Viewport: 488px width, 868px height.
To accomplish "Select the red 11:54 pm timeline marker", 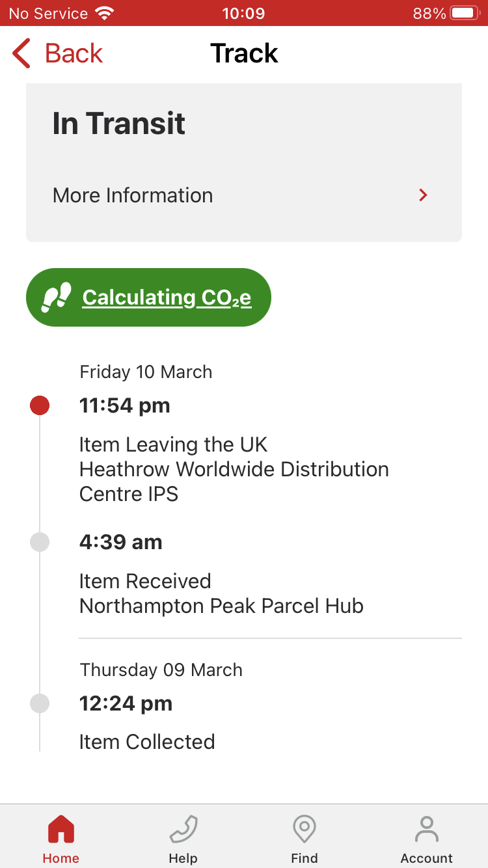I will tap(40, 405).
